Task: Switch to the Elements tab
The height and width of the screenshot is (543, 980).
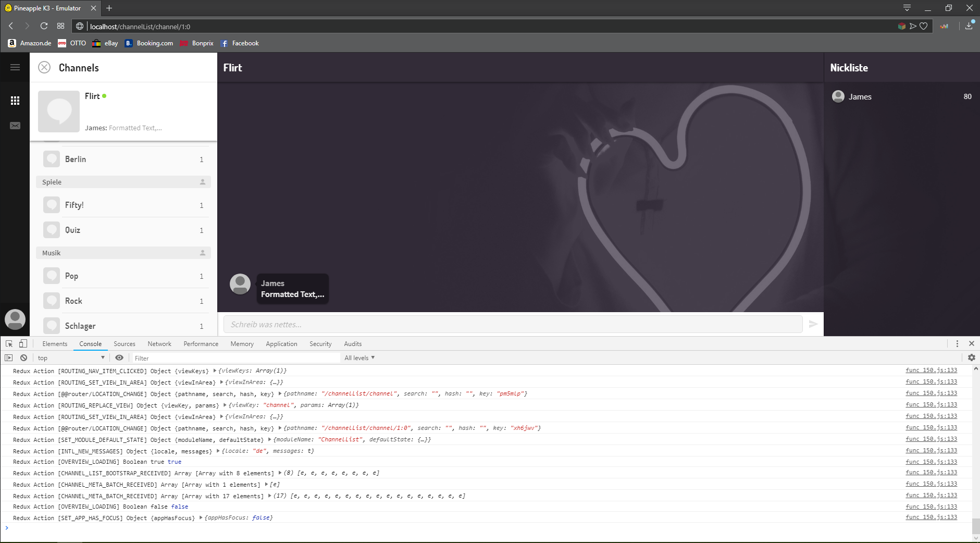Action: [55, 344]
